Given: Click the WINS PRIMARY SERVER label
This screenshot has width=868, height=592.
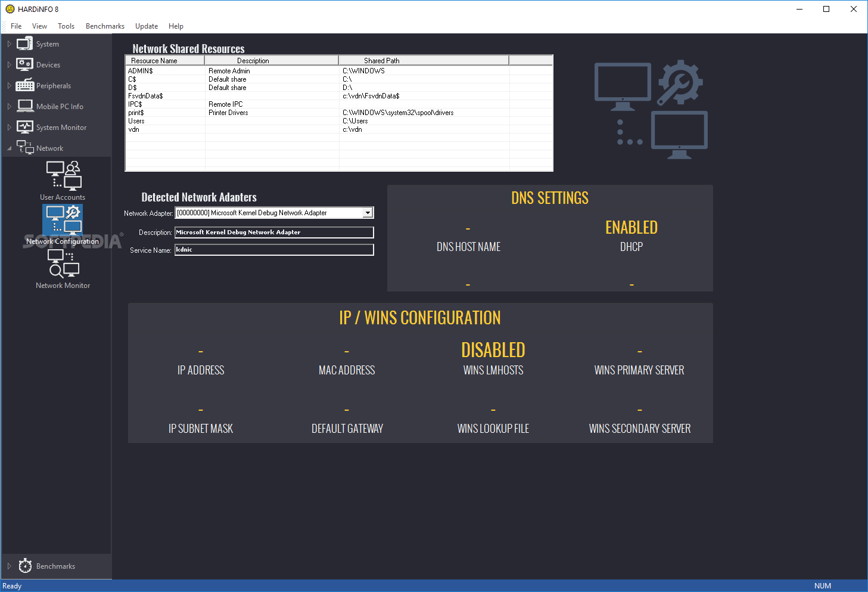Looking at the screenshot, I should click(x=639, y=370).
